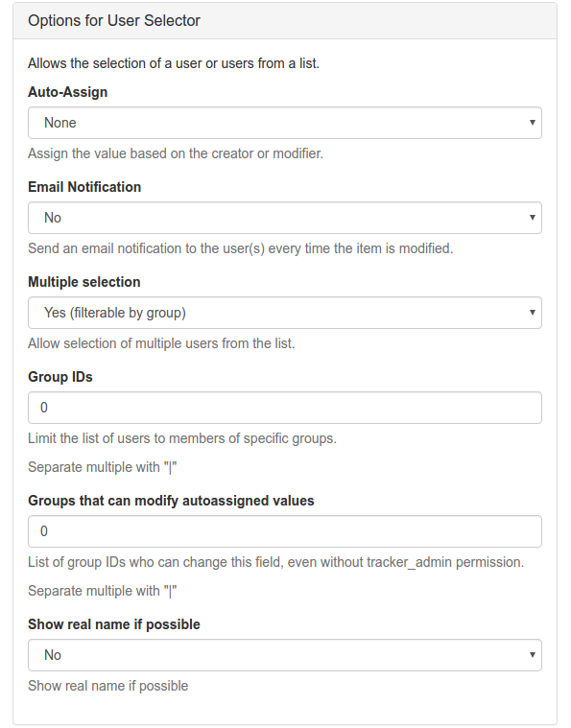
Task: Click the 'Limit the list of users' help text
Action: click(x=182, y=438)
